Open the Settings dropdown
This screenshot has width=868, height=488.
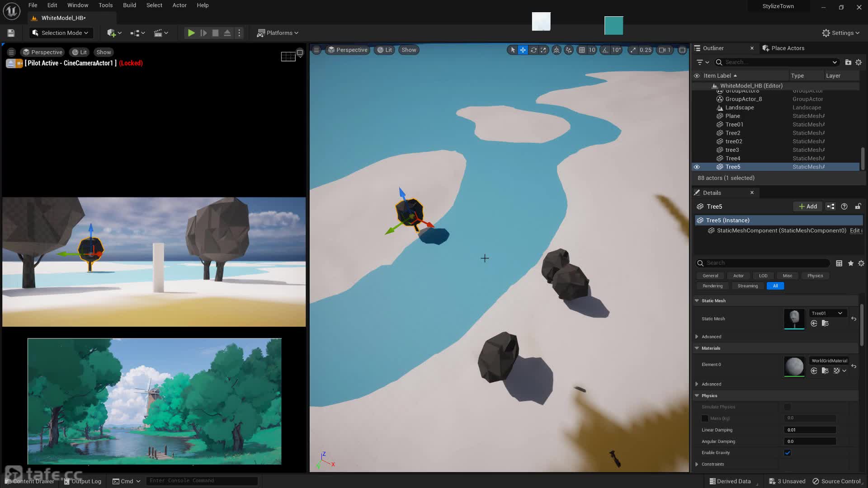click(840, 33)
